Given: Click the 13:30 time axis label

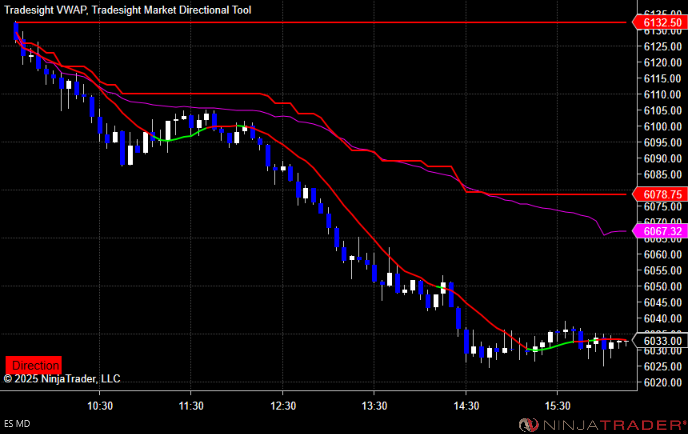Looking at the screenshot, I should pyautogui.click(x=374, y=406).
